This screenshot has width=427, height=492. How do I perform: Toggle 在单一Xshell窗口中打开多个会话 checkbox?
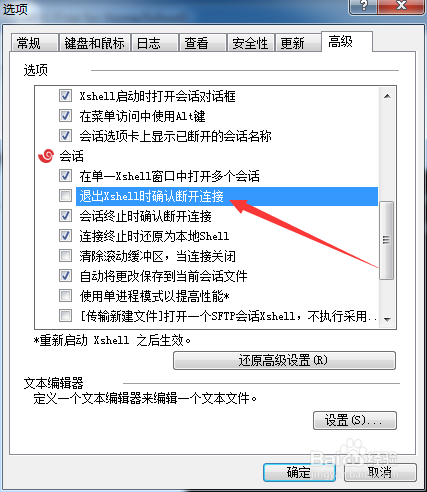tap(65, 176)
